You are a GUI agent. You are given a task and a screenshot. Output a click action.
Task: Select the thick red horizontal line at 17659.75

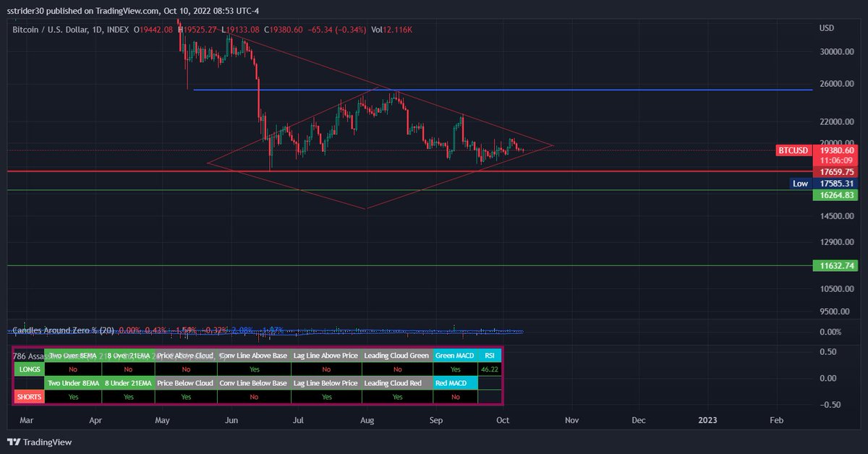click(x=409, y=171)
